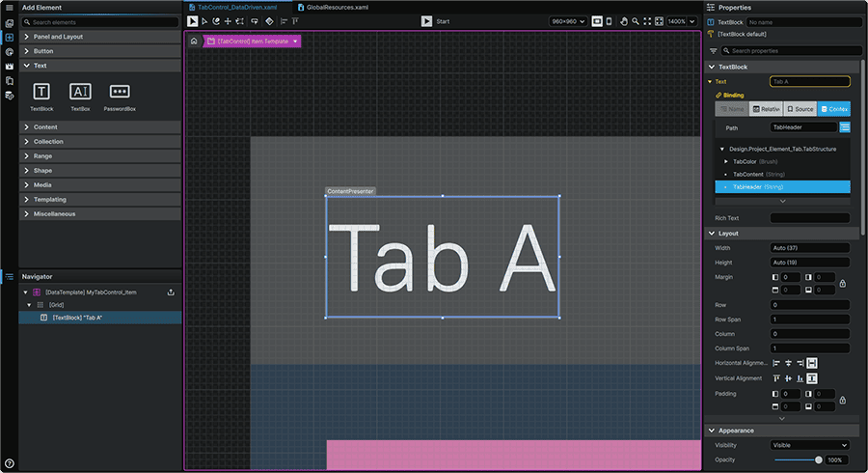Screen dimensions: 868x473
Task: Click the fit-to-screen zoom icon
Action: click(x=659, y=21)
